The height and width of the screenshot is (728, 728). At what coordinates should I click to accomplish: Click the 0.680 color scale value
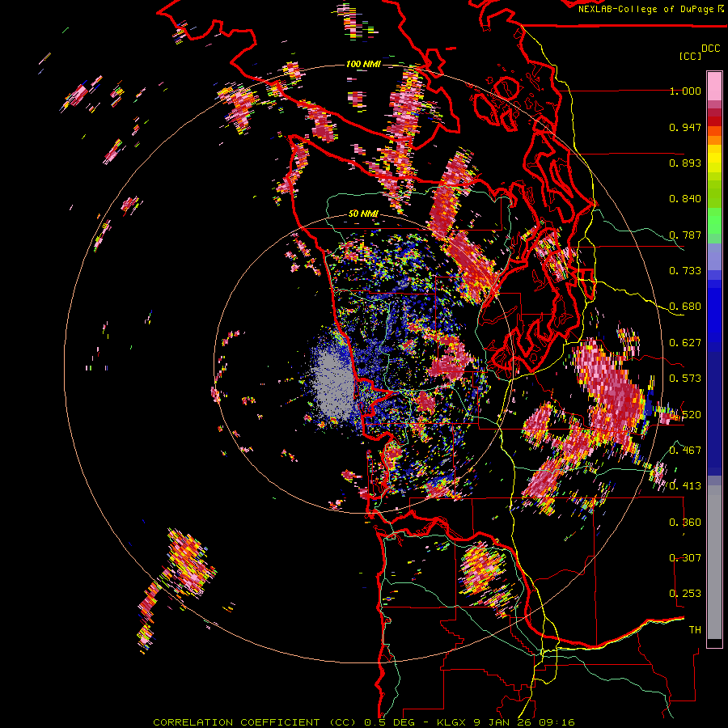[x=685, y=307]
